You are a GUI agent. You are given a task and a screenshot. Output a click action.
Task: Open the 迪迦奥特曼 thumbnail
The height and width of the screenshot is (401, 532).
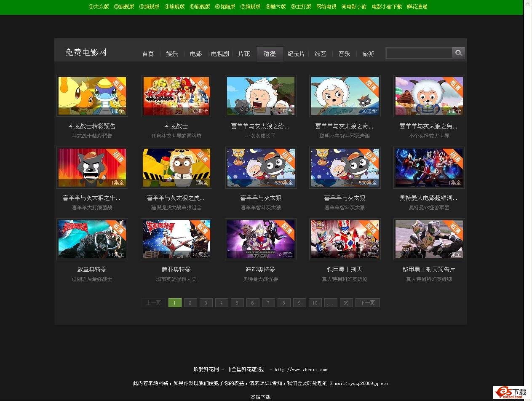[x=260, y=239]
